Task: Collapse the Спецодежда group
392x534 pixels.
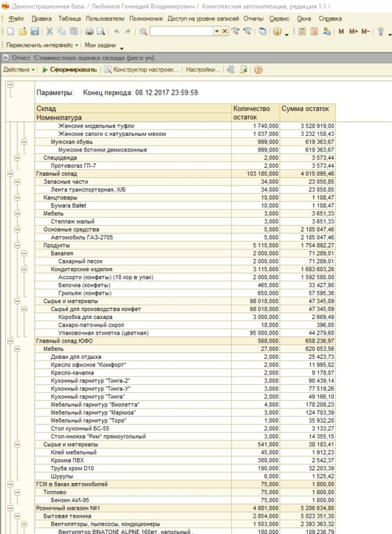Action: 17,158
